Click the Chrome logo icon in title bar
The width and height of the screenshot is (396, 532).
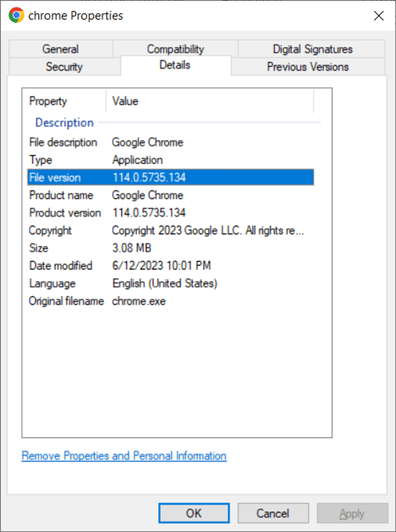point(16,15)
